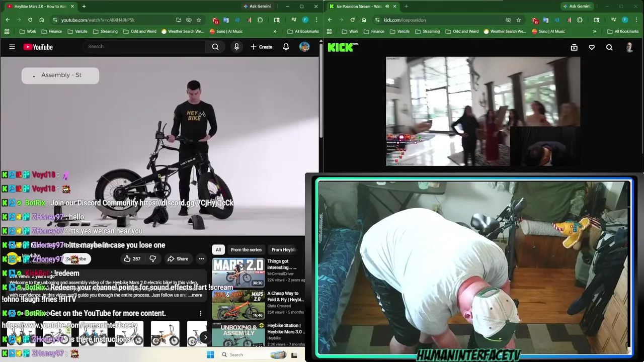The height and width of the screenshot is (362, 644).
Task: Click Ask Gemini in YouTube window
Action: pos(257,6)
